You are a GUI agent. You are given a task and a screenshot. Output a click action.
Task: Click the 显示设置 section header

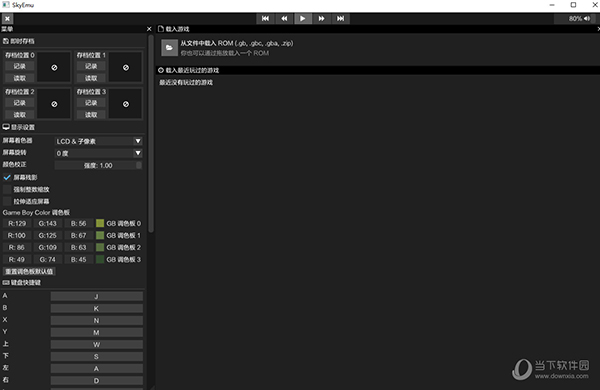18,127
